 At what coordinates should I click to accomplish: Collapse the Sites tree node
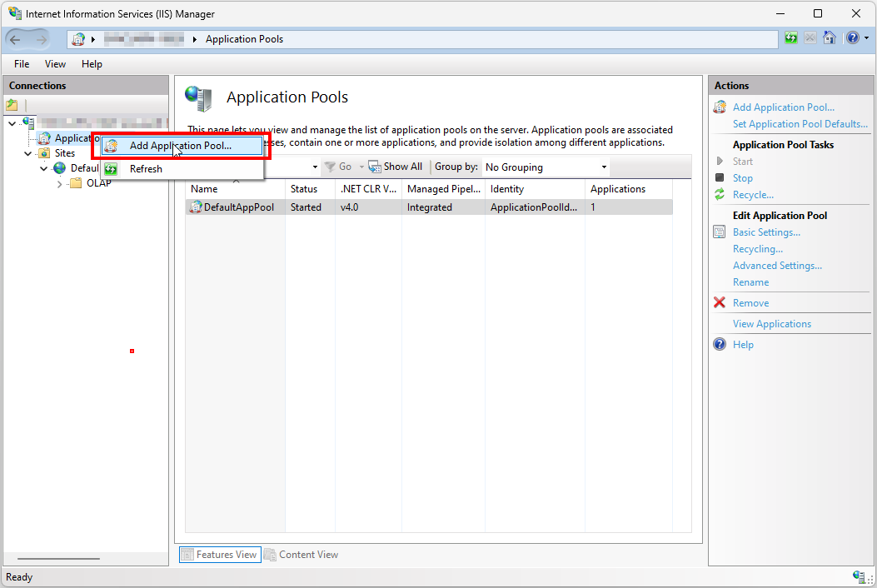click(28, 153)
